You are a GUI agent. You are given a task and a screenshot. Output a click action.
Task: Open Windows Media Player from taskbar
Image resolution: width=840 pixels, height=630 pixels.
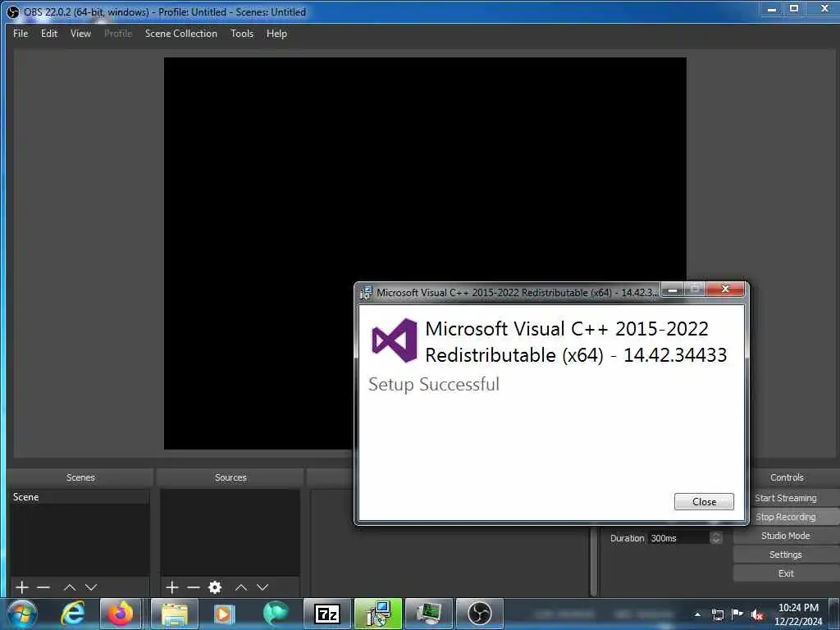tap(224, 614)
